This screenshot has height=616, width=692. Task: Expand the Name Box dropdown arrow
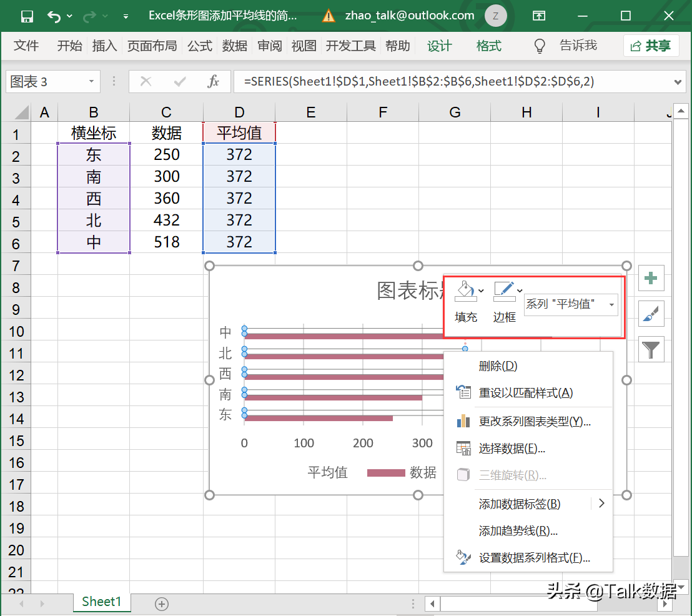pyautogui.click(x=91, y=81)
